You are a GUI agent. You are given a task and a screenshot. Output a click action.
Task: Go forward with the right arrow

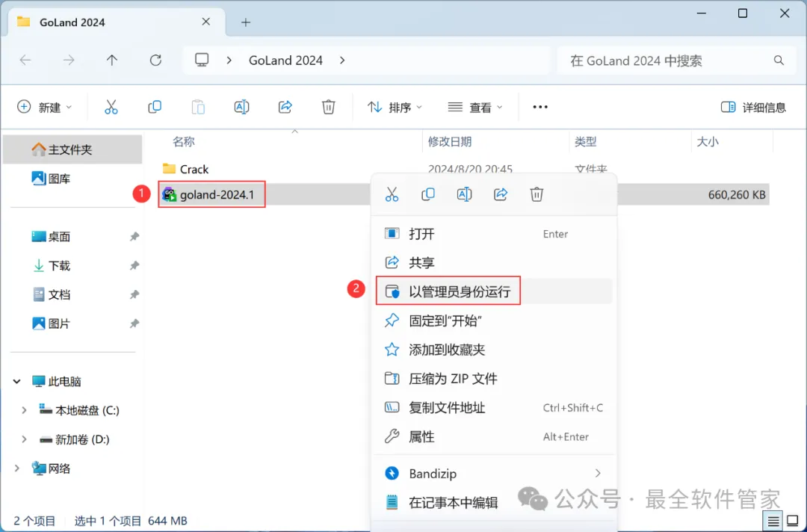pyautogui.click(x=69, y=61)
